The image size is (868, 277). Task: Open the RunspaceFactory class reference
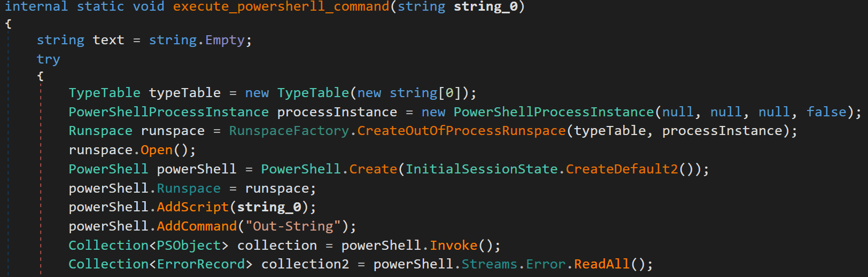[x=289, y=131]
